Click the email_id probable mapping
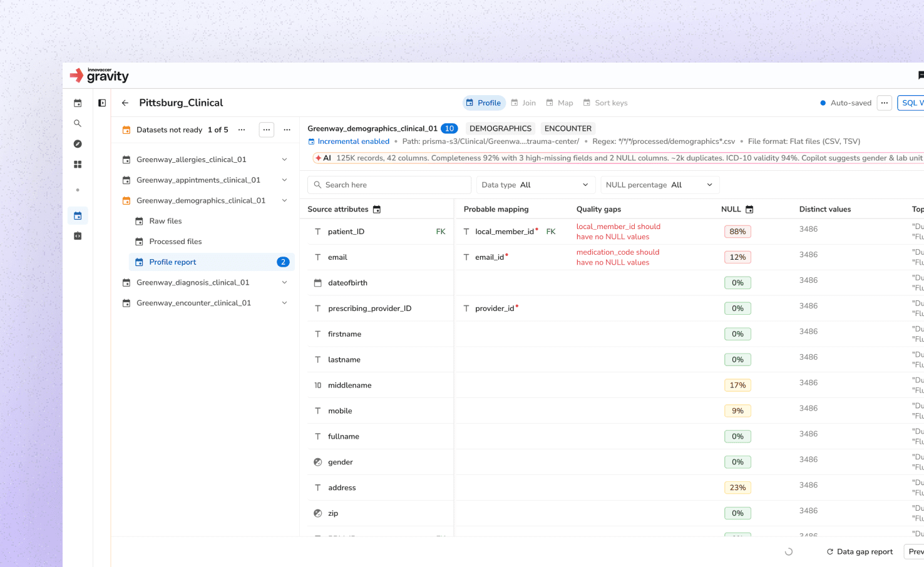 point(491,257)
